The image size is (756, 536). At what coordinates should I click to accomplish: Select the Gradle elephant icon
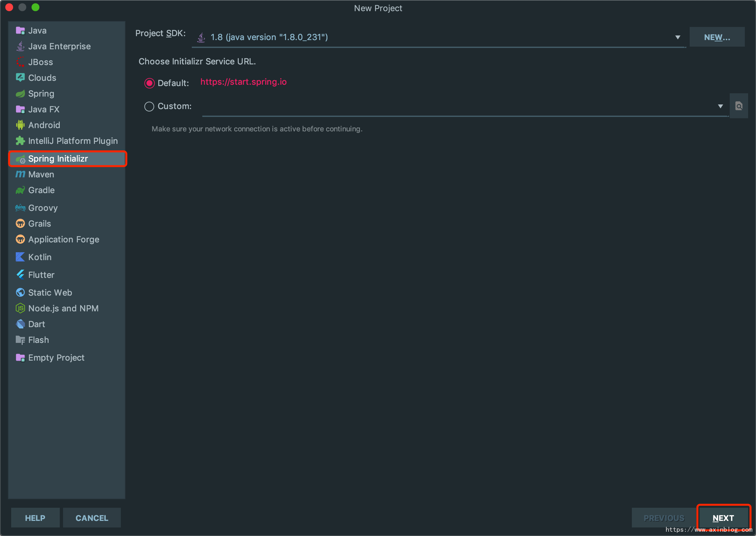coord(20,190)
